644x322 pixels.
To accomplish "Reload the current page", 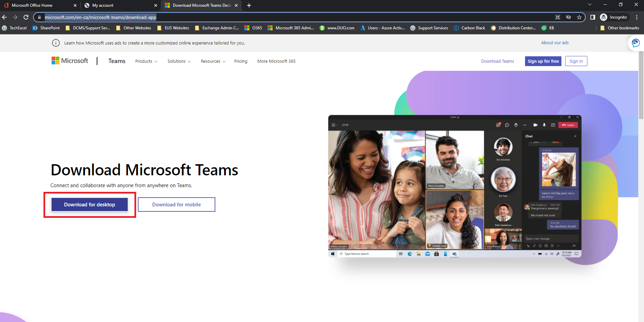I will point(26,17).
